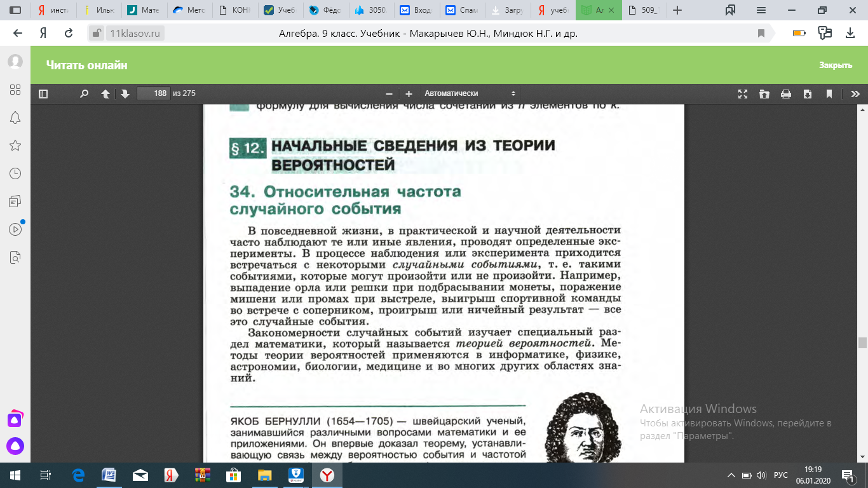868x488 pixels.
Task: Switch the РУС input language
Action: point(781,475)
